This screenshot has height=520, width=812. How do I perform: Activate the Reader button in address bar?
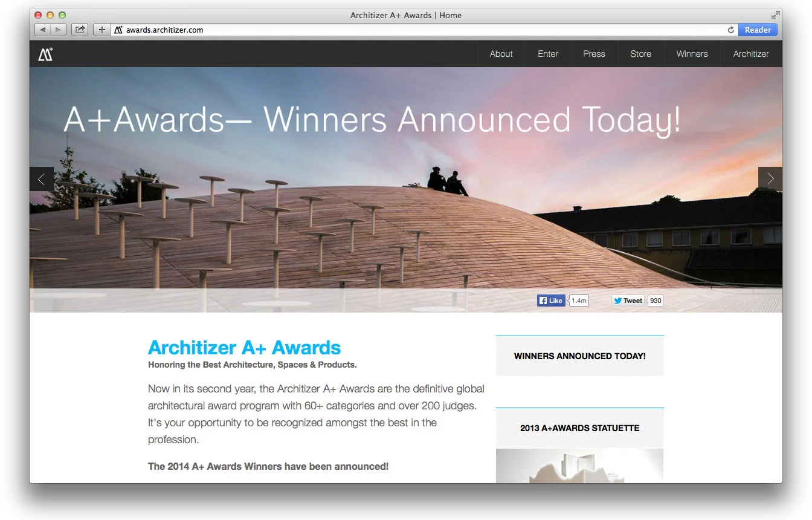click(x=758, y=30)
